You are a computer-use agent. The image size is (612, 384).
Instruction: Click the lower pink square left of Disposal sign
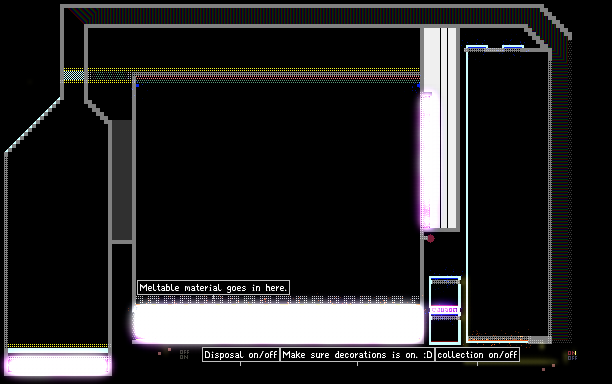(x=160, y=354)
